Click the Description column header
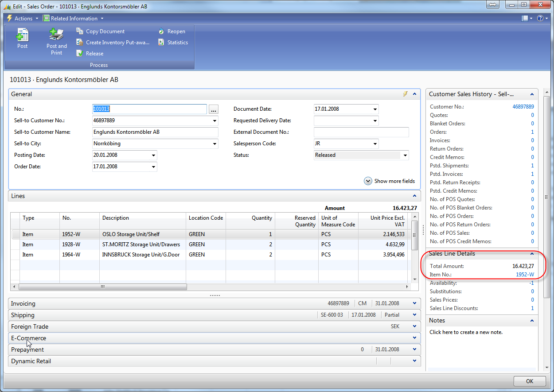This screenshot has height=392, width=554. pos(143,221)
